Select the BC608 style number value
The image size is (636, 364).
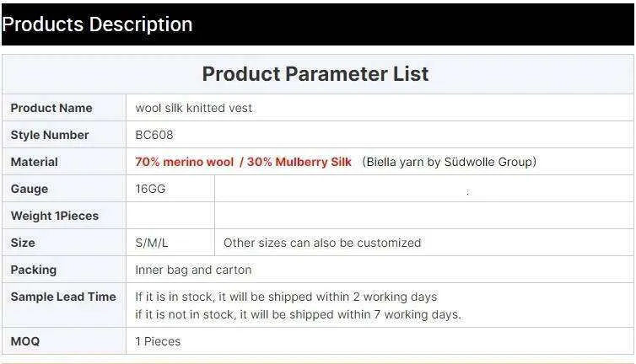tap(154, 135)
